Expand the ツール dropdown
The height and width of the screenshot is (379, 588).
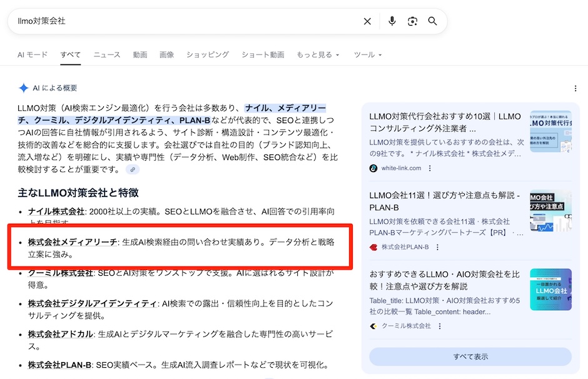tap(368, 55)
